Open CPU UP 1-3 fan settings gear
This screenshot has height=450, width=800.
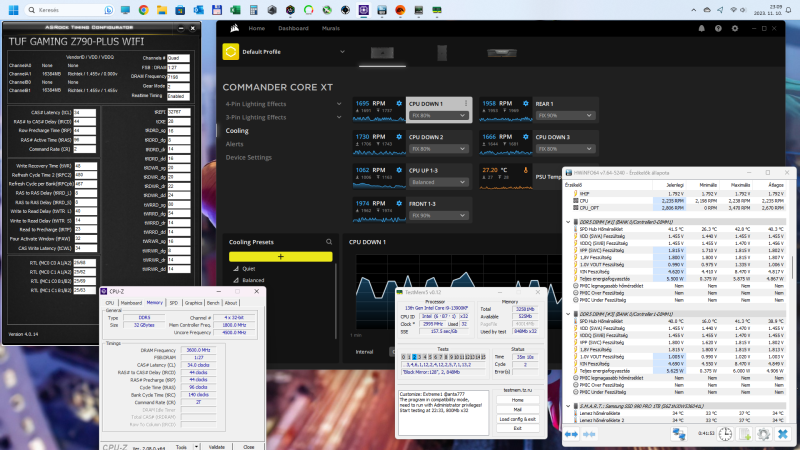399,170
